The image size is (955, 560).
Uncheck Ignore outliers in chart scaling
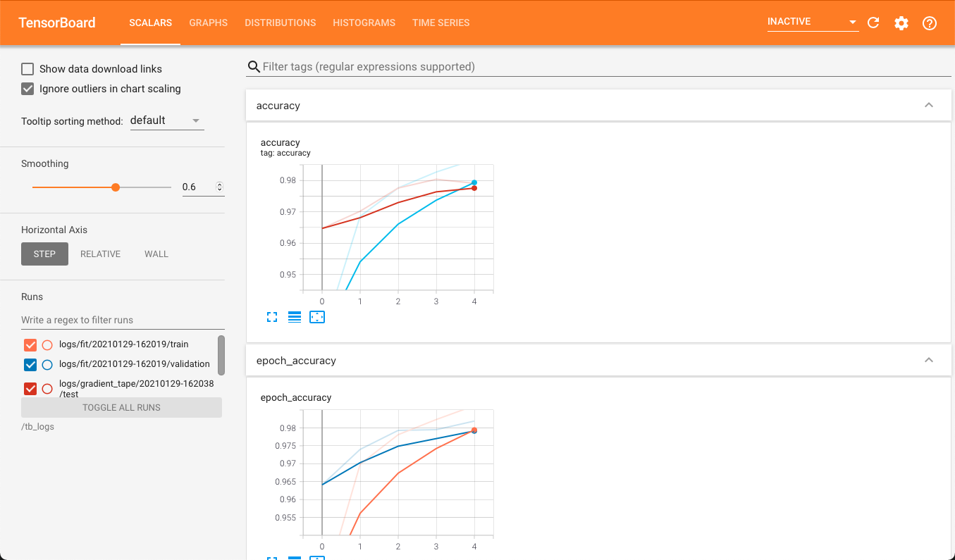tap(27, 89)
